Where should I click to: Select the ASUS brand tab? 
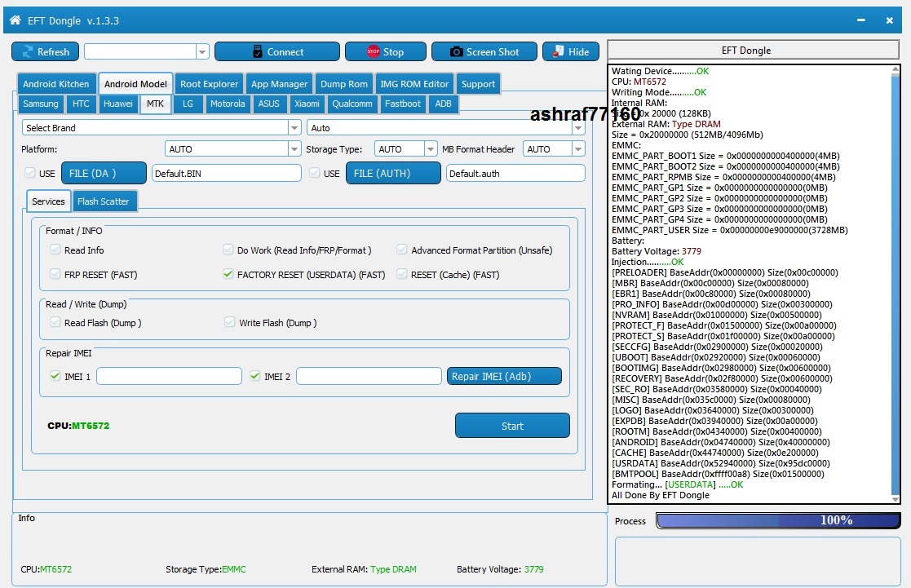269,104
